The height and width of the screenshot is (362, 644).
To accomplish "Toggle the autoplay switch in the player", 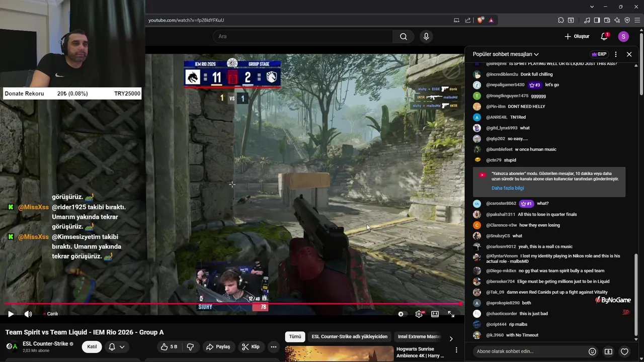I will coord(401,314).
